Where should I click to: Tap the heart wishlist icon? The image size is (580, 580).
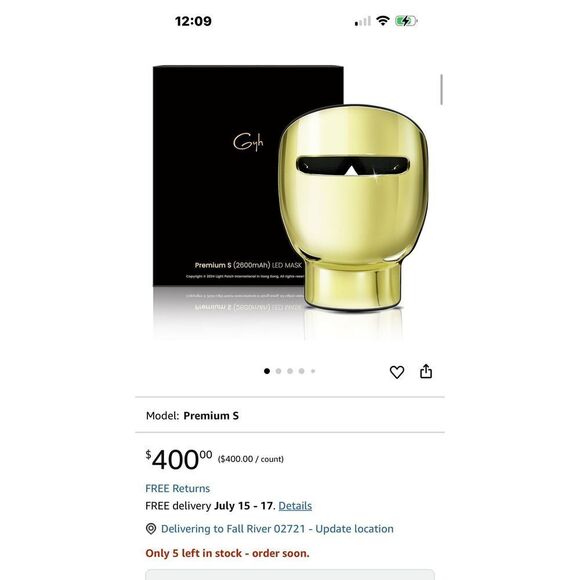click(x=397, y=372)
